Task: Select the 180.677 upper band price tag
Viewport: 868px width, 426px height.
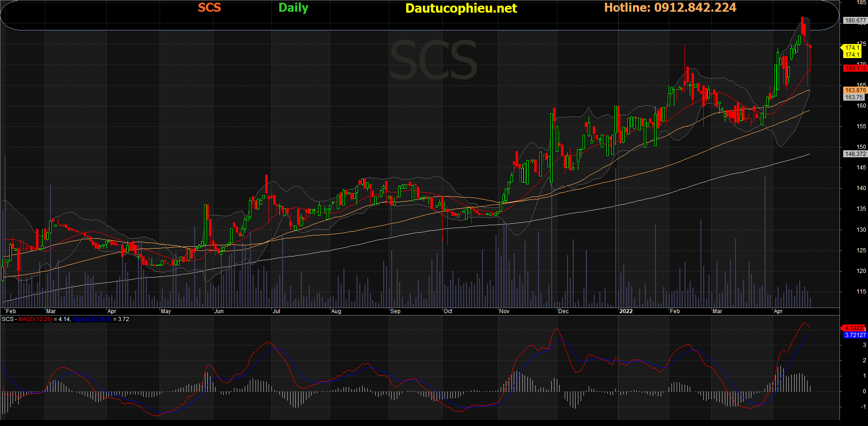Action: click(x=855, y=21)
